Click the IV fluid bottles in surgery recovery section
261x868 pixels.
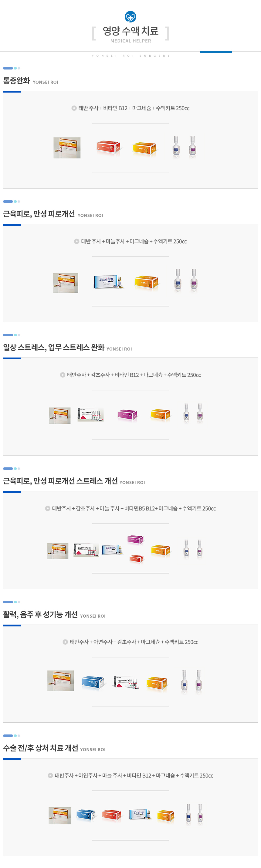194,814
